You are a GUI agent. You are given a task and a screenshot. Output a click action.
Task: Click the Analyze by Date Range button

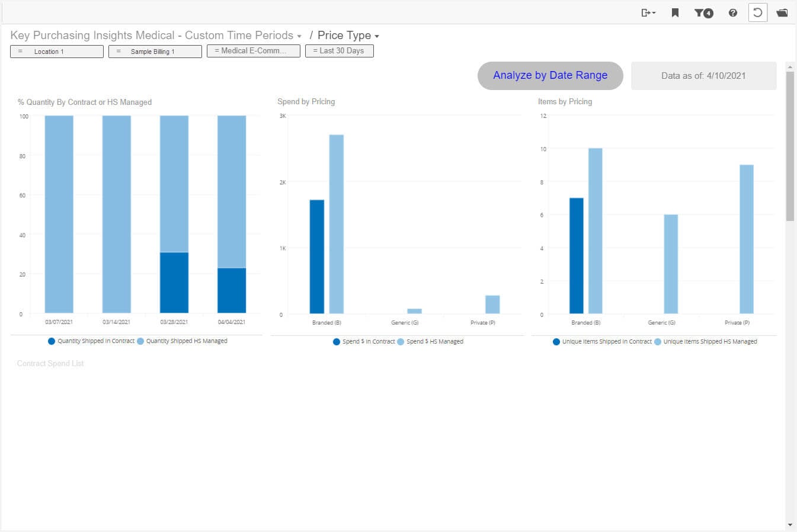point(550,75)
